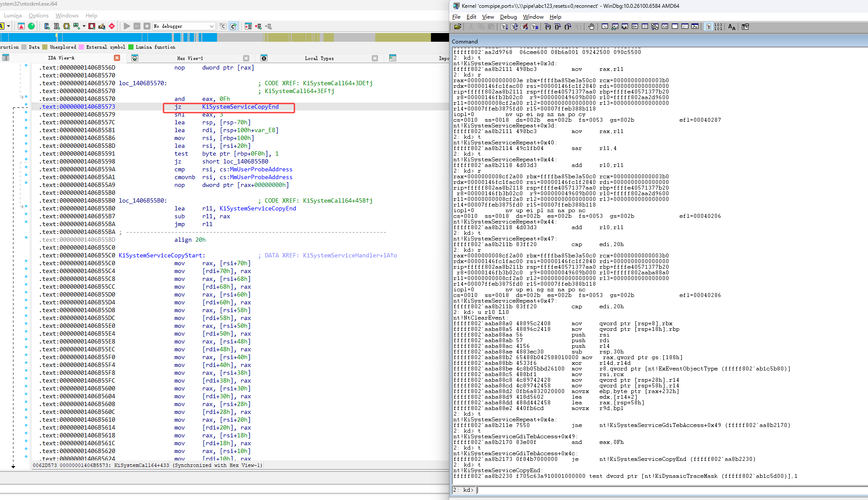Click the IDA start process play button

[x=127, y=26]
